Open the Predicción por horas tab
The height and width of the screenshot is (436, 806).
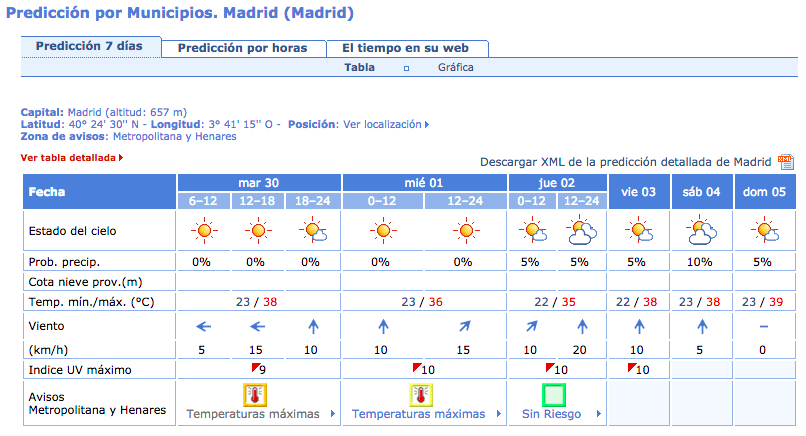point(243,48)
